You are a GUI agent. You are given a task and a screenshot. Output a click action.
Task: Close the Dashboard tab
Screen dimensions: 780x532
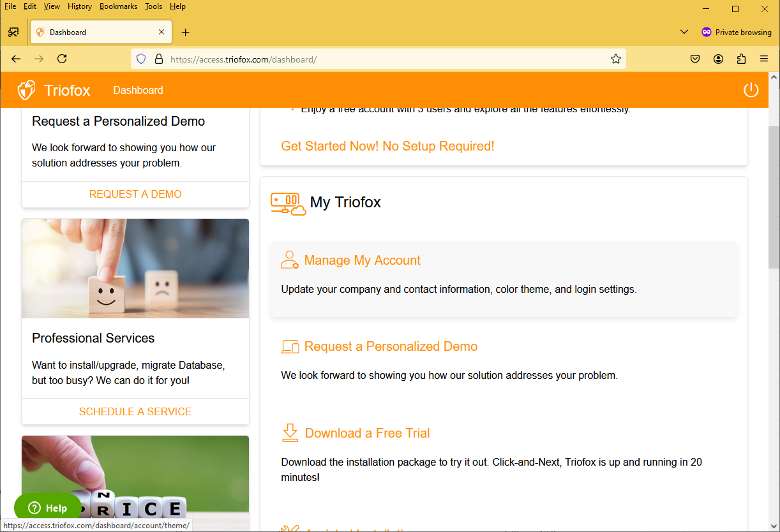(161, 32)
